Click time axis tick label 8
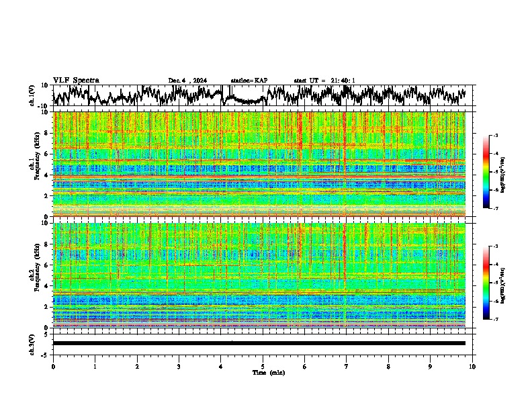The image size is (532, 411). pos(388,367)
